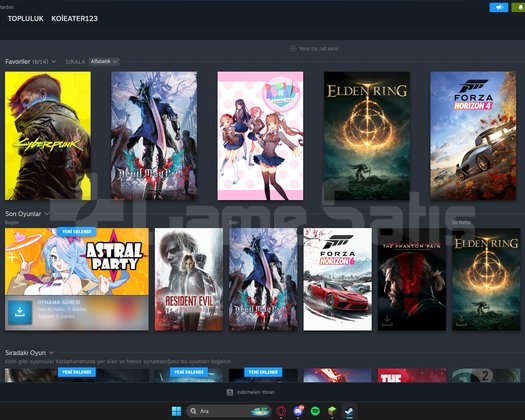Click download icon on recent Elden Ring cover
525x420 pixels.
461,320
